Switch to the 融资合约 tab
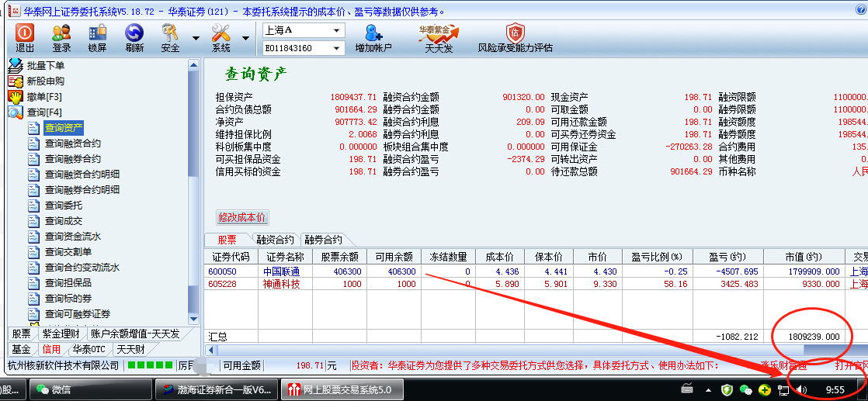The height and width of the screenshot is (401, 868). click(275, 240)
